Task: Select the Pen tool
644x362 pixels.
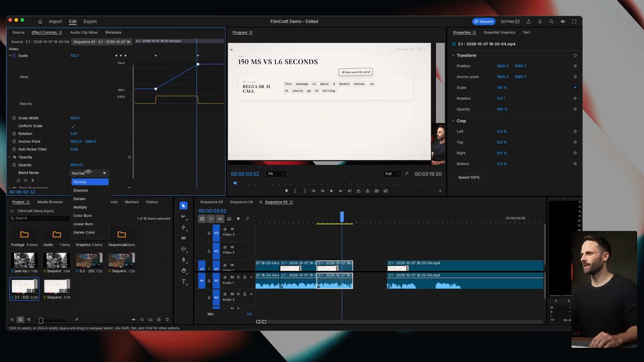Action: pyautogui.click(x=183, y=259)
